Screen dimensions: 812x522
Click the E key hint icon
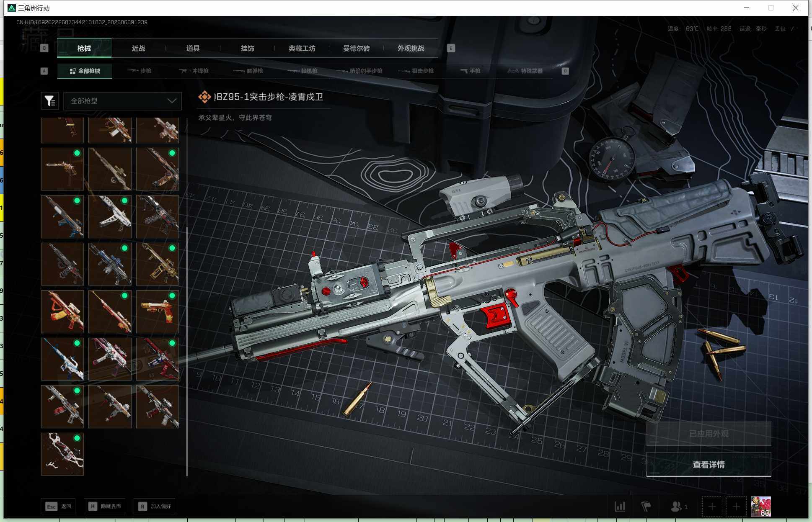point(451,48)
